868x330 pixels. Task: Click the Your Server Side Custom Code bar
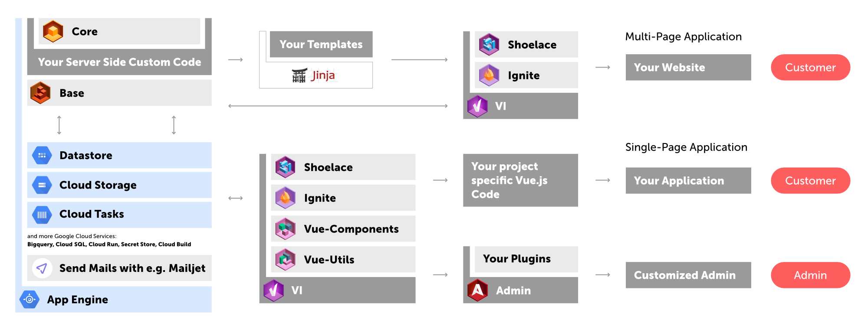pyautogui.click(x=119, y=62)
